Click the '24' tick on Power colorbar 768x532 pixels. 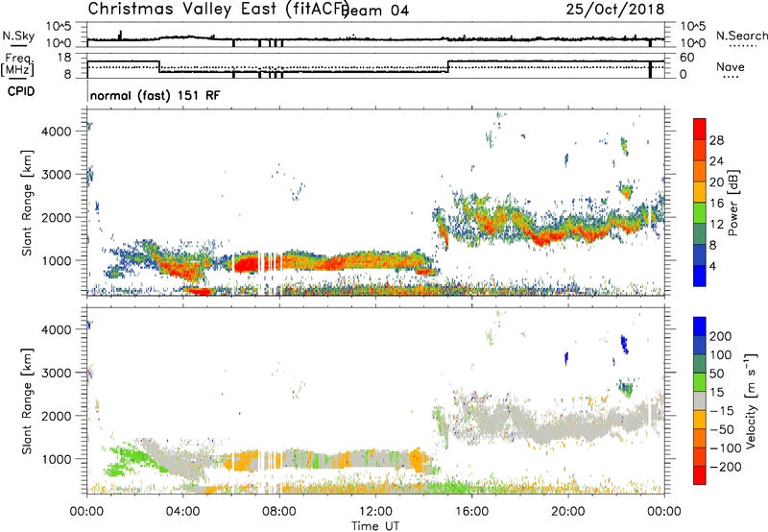tap(716, 161)
